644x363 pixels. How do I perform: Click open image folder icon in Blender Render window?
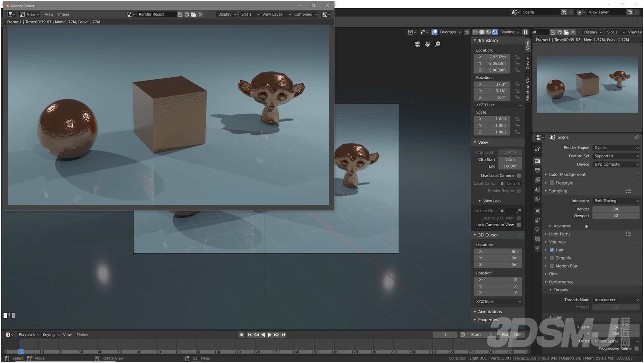[193, 14]
